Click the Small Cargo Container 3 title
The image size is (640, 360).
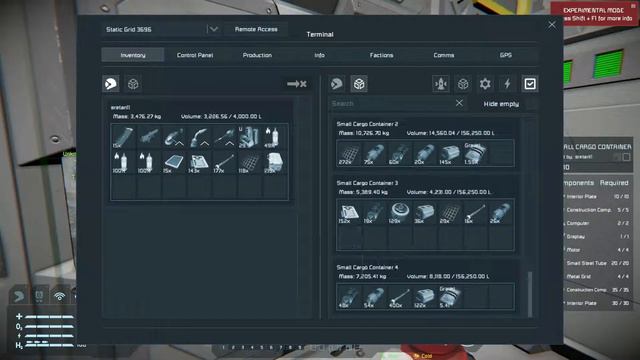[x=367, y=183]
